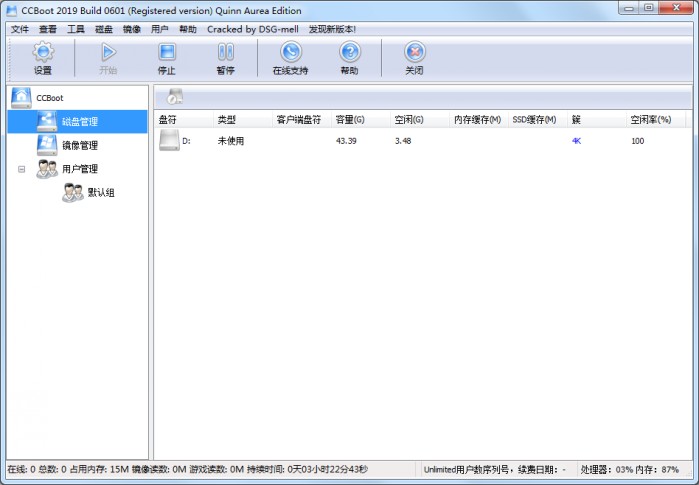Sort by the 簇 column header
The image size is (699, 485).
[596, 119]
